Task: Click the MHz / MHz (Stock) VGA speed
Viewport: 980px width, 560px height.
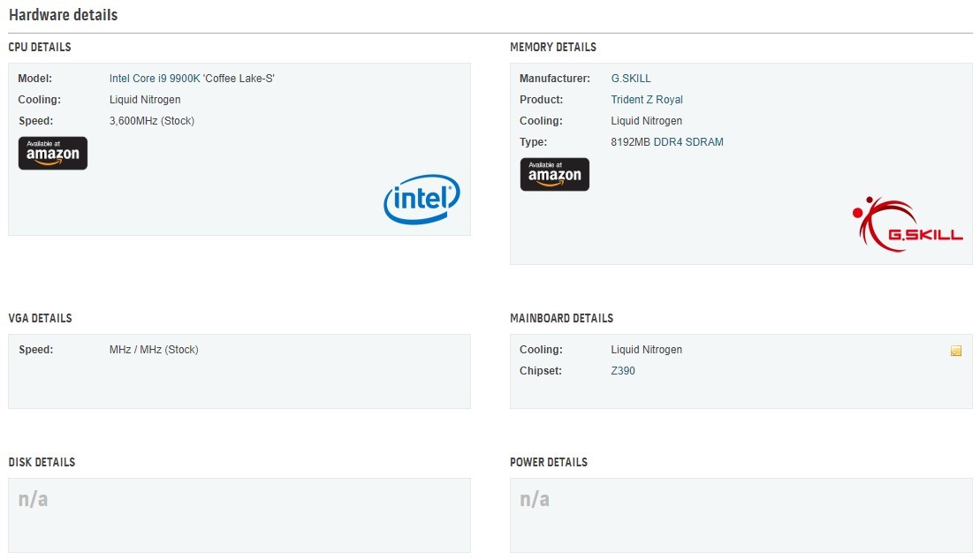Action: pyautogui.click(x=154, y=350)
